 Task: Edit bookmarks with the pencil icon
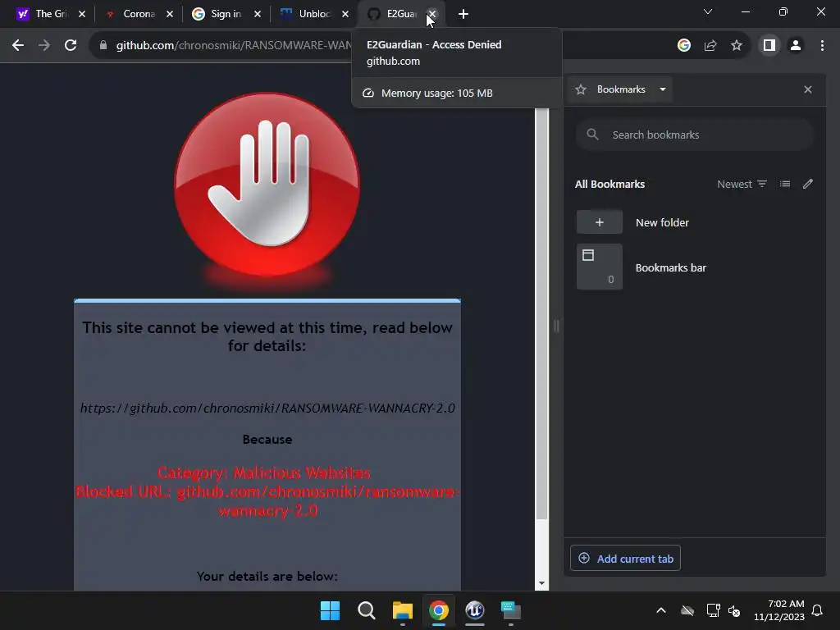(808, 185)
